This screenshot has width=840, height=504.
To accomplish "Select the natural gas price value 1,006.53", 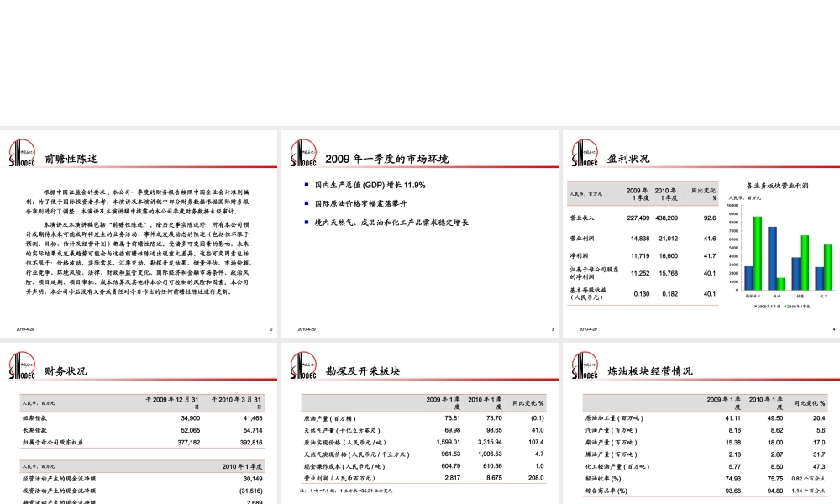I will tap(491, 454).
